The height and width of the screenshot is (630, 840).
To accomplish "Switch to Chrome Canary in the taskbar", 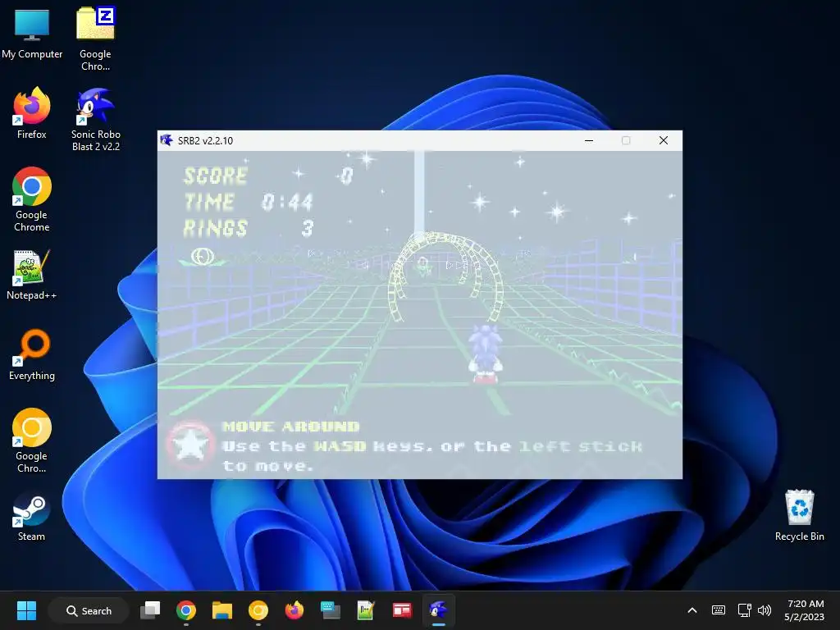I will [x=258, y=610].
